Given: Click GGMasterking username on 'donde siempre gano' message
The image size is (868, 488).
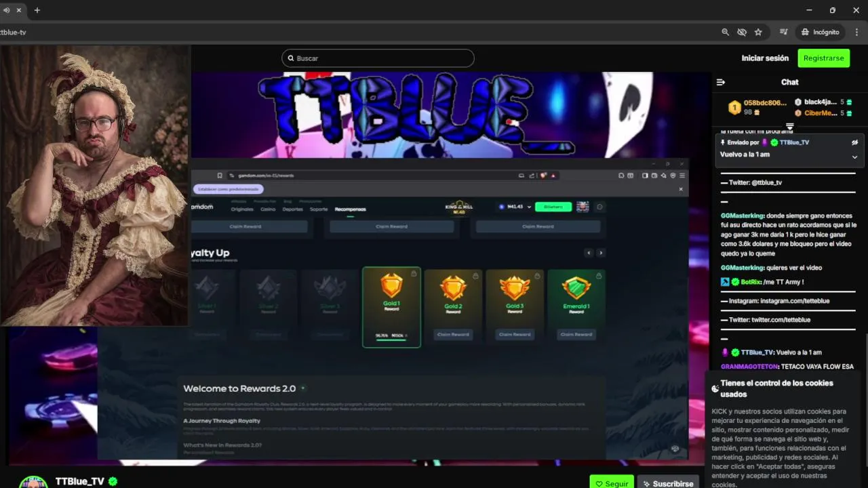Looking at the screenshot, I should pyautogui.click(x=743, y=216).
